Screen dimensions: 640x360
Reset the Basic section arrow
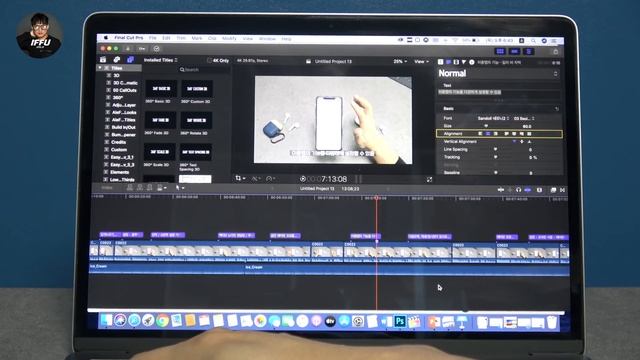coord(557,109)
